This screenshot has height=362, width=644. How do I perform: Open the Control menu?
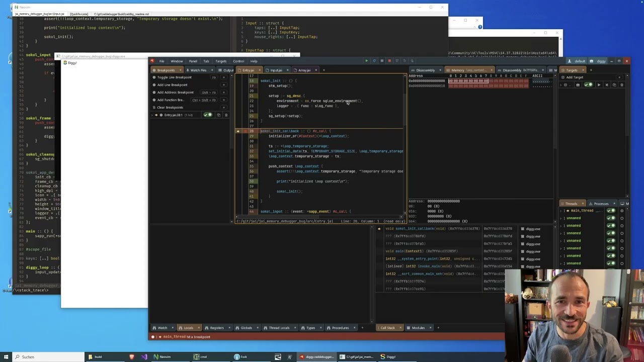238,61
